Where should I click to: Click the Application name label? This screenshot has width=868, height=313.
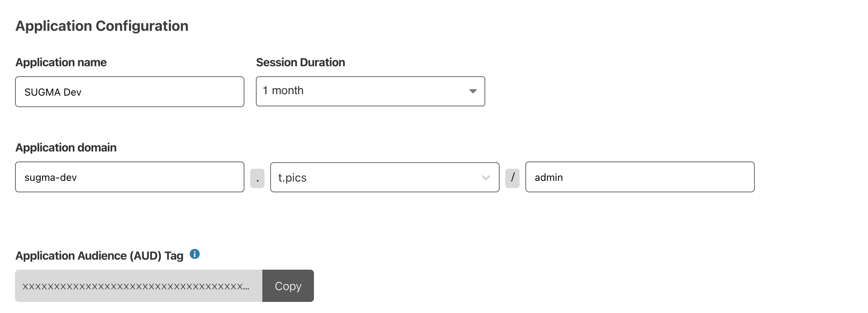coord(61,63)
